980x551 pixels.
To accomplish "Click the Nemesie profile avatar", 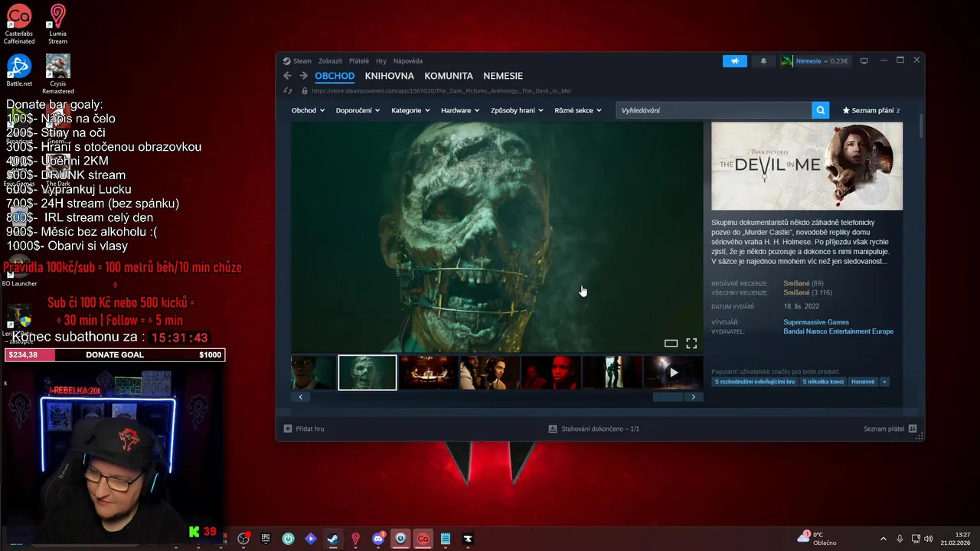I will coord(786,61).
